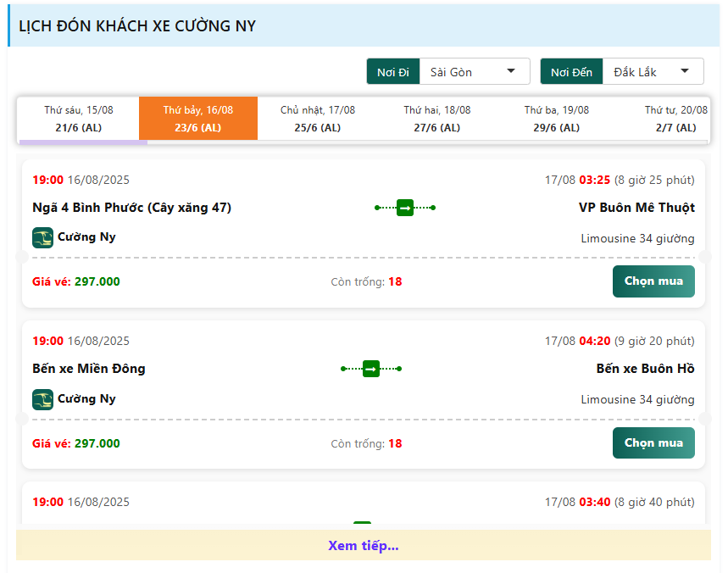Click arrival time 03:40 text
The width and height of the screenshot is (728, 573).
tap(594, 503)
